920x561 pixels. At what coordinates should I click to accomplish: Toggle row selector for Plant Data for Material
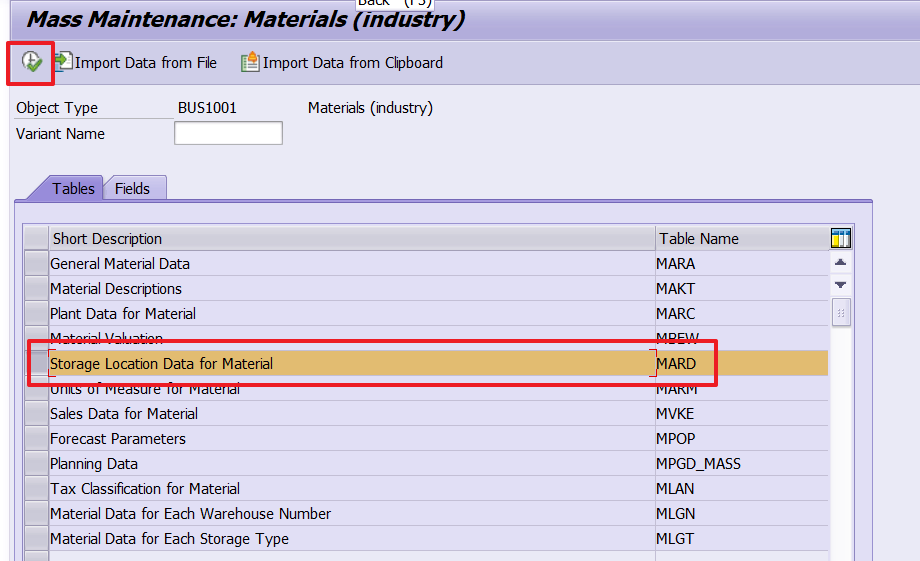36,314
